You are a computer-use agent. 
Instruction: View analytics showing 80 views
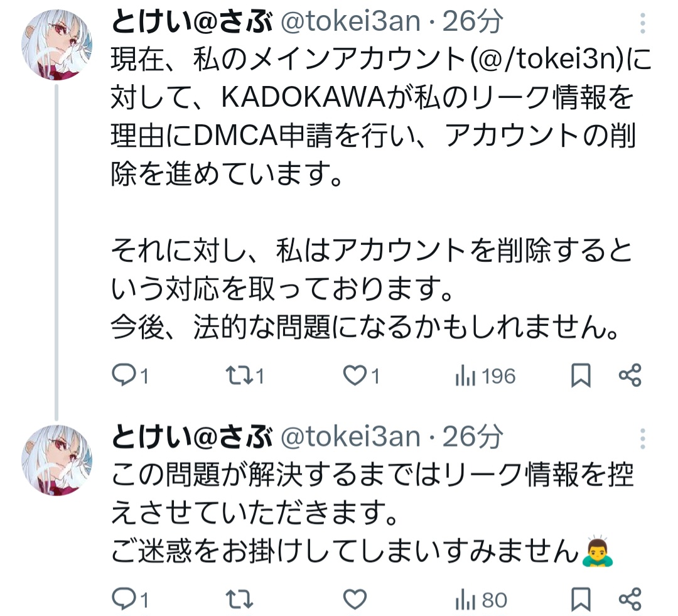coord(480,600)
